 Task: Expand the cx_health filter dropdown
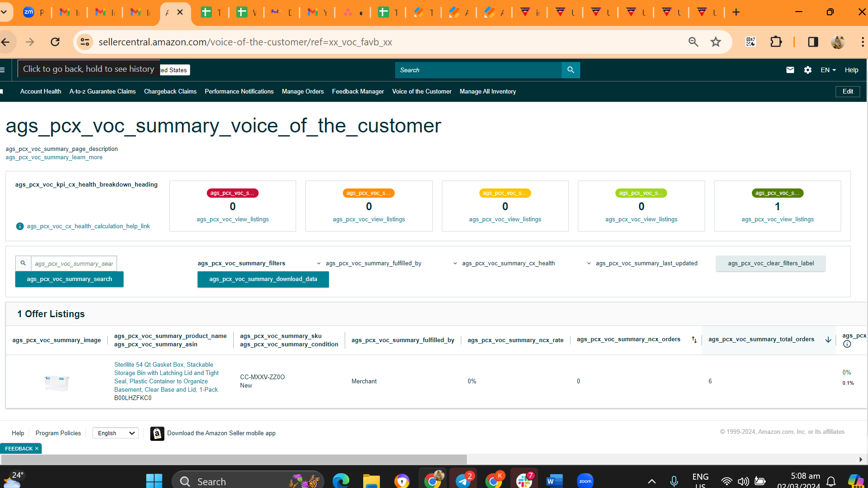tap(504, 263)
